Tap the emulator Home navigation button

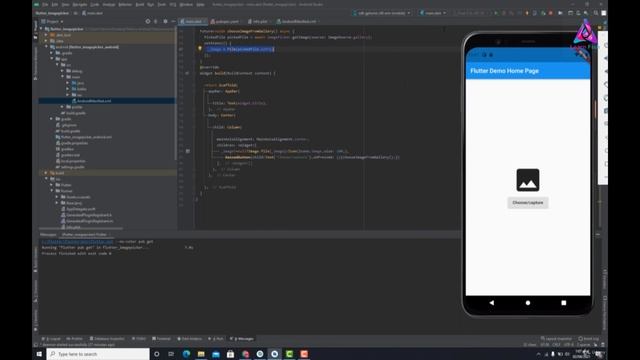[528, 303]
